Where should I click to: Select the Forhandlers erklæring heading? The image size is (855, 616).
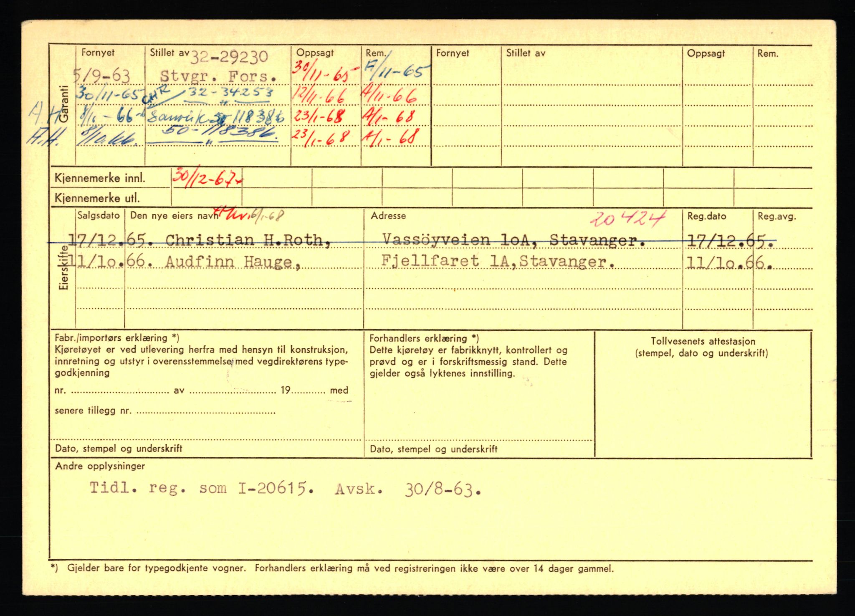tap(424, 339)
